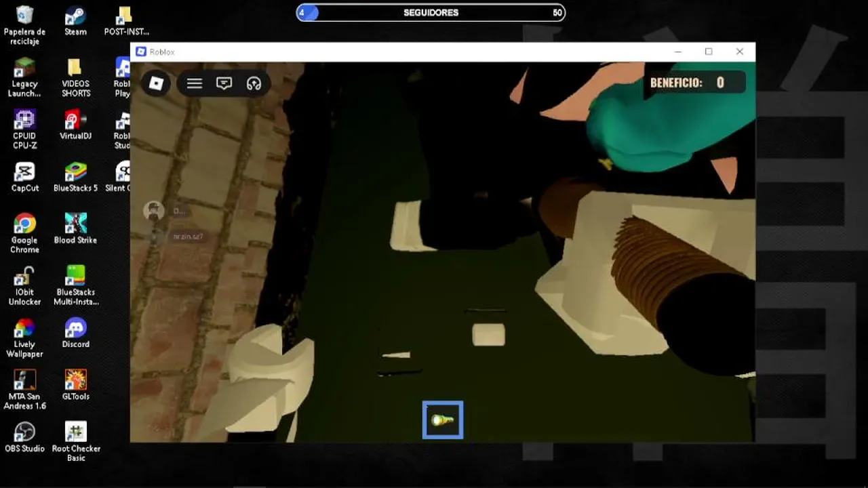Click the player avatar in the player list
The width and height of the screenshot is (868, 488).
point(154,211)
